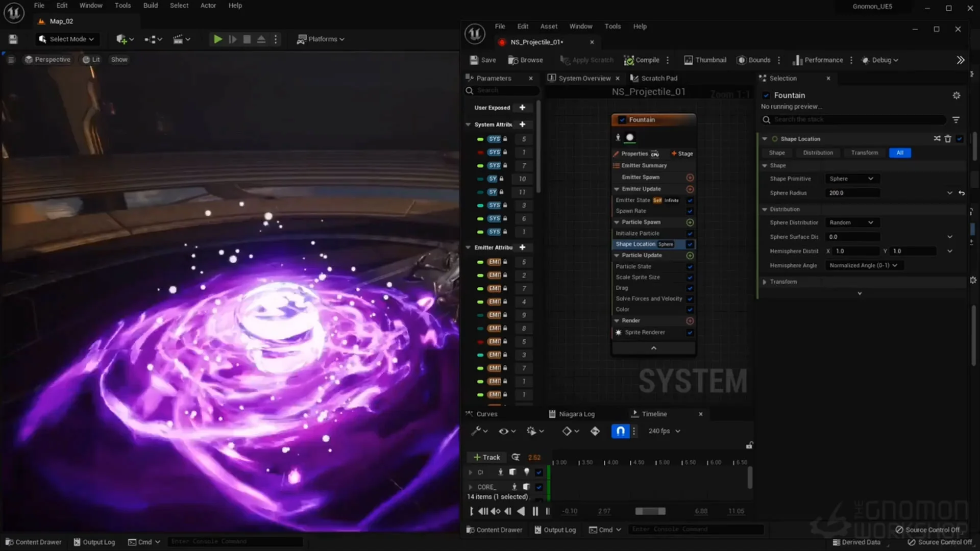Open the Debug dropdown
Screen dimensions: 980x551
(880, 60)
